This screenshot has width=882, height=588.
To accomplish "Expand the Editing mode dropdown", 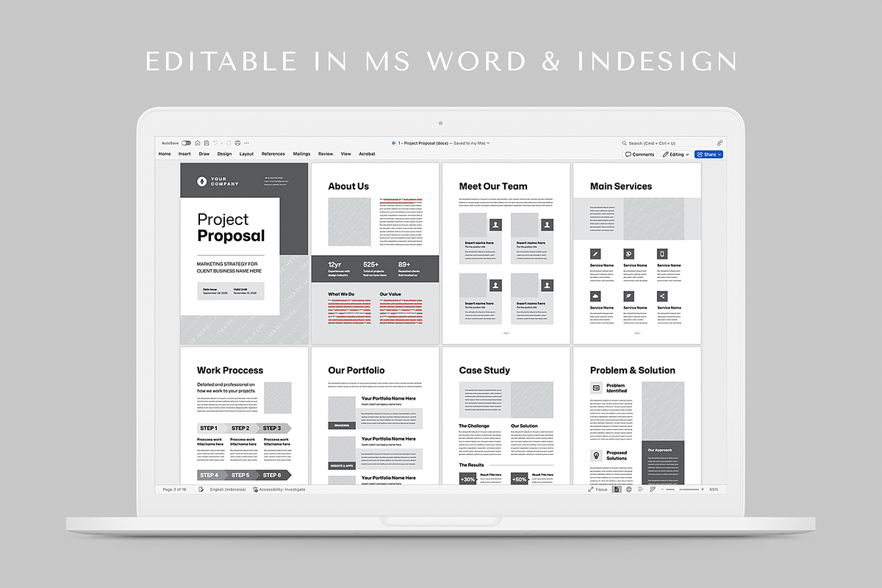I will [x=675, y=154].
